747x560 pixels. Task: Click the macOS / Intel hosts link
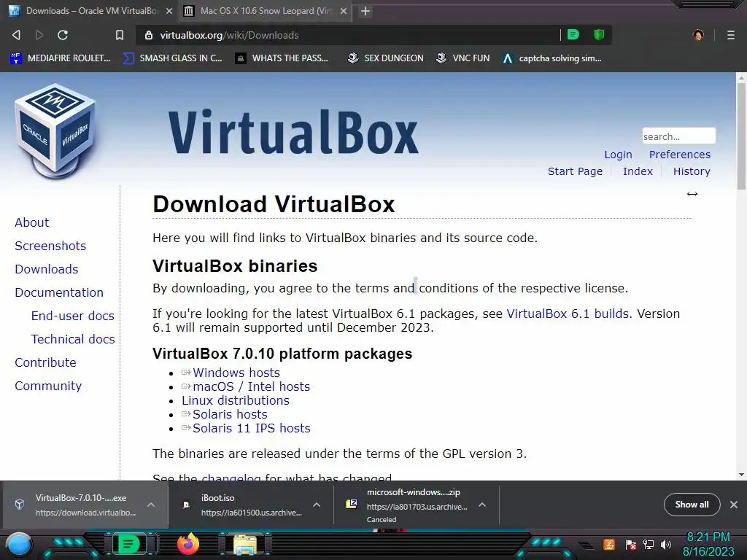click(251, 386)
